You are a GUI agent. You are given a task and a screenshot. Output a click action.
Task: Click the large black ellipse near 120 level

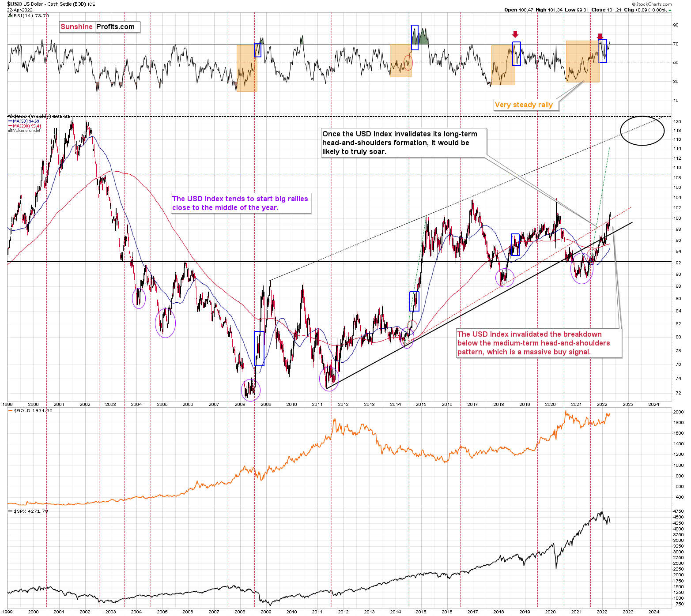[x=642, y=130]
